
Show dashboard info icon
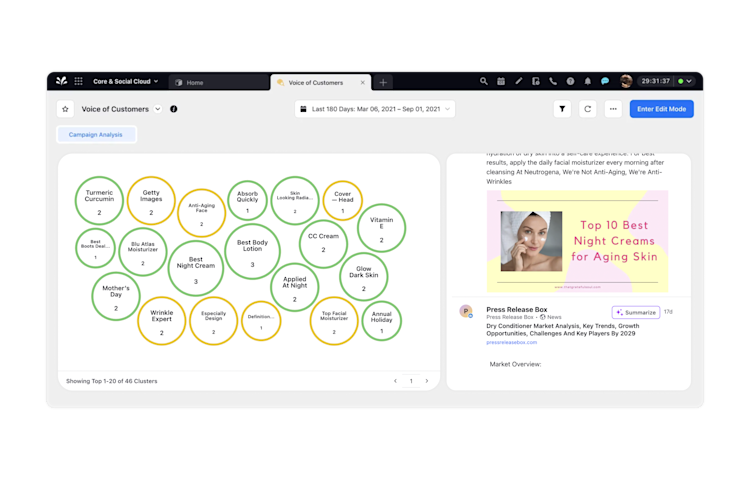[x=174, y=109]
